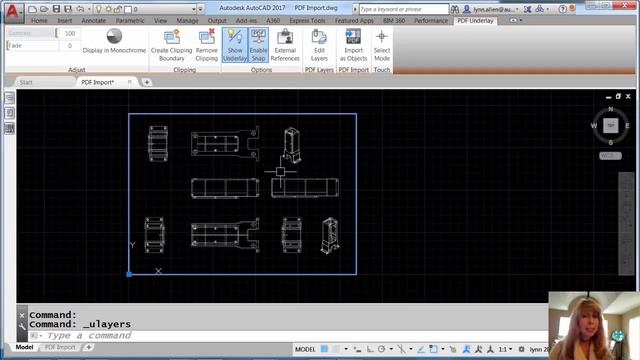Click Create Clipping Boundary
The image size is (640, 360).
pyautogui.click(x=171, y=45)
